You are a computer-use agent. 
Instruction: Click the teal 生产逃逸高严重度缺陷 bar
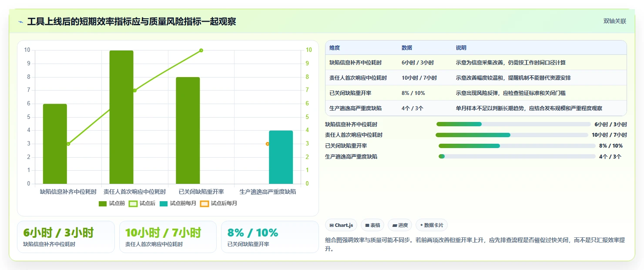pos(281,157)
